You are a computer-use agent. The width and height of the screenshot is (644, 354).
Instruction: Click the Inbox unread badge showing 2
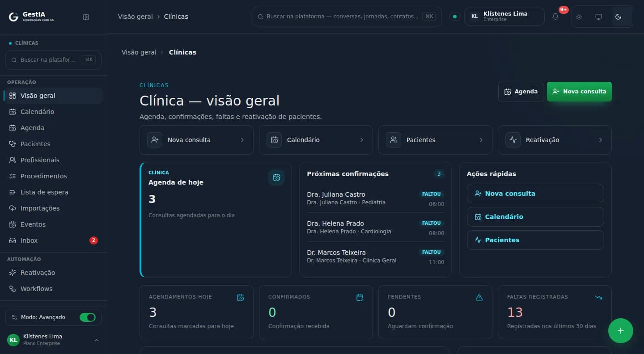click(x=93, y=240)
